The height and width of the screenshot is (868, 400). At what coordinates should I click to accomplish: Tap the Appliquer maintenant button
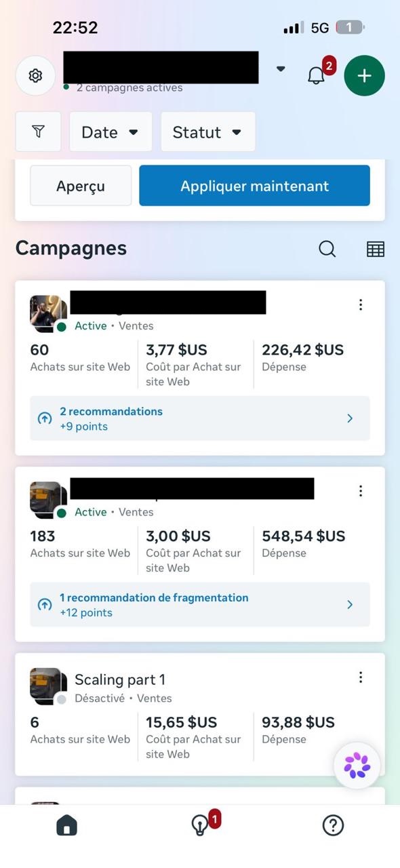point(255,186)
